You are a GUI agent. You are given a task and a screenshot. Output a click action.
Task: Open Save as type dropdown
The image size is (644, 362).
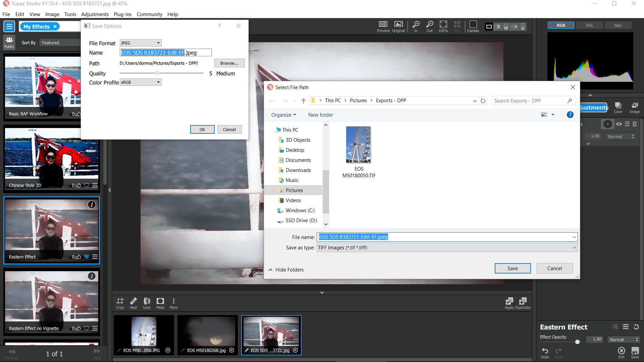(447, 248)
